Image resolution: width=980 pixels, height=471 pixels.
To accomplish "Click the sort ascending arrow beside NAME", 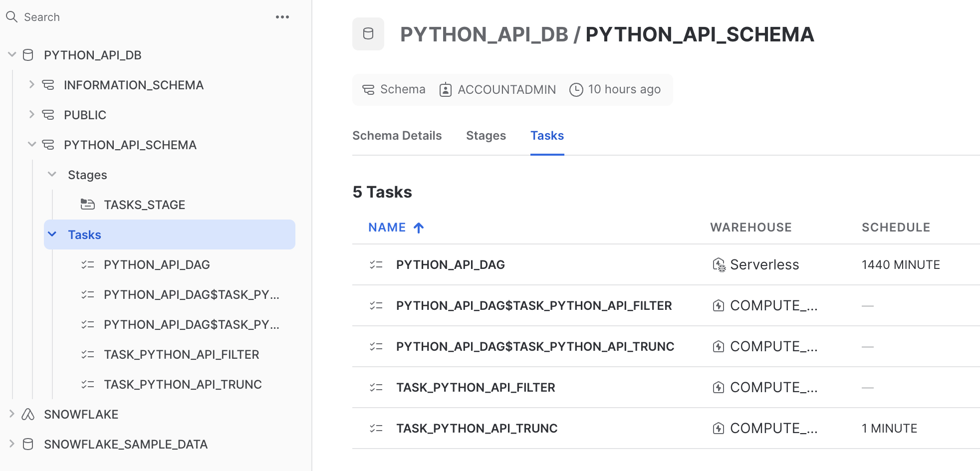I will pos(419,228).
